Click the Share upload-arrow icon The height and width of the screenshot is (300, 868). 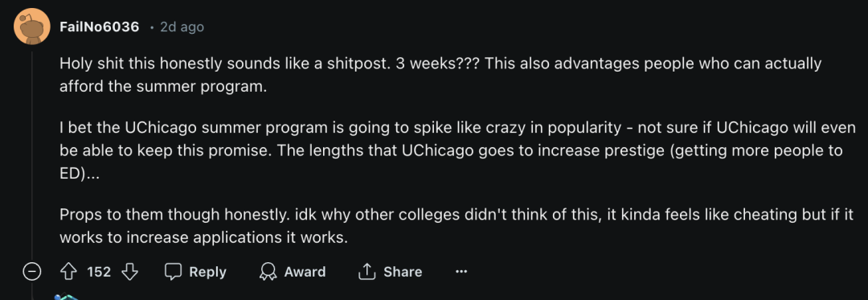tap(367, 272)
